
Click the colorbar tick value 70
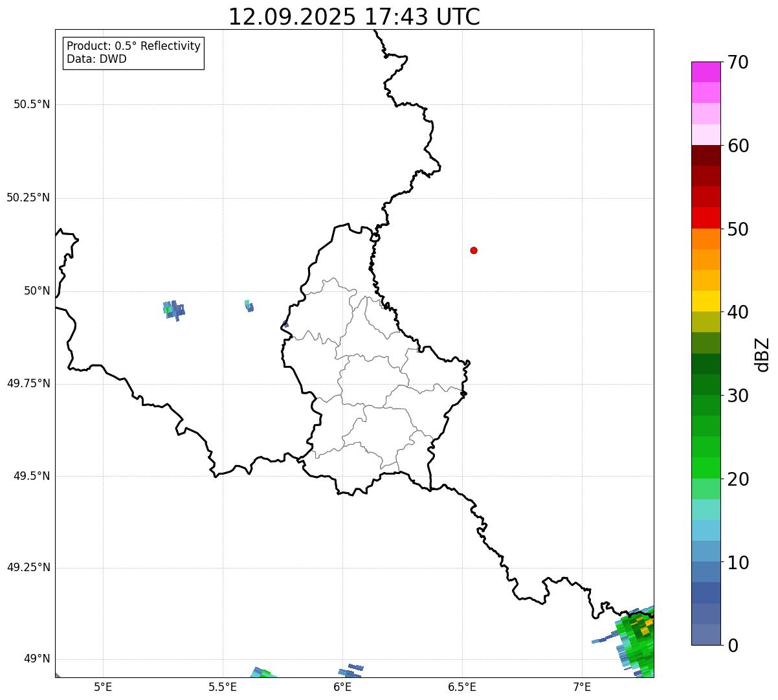coord(737,62)
